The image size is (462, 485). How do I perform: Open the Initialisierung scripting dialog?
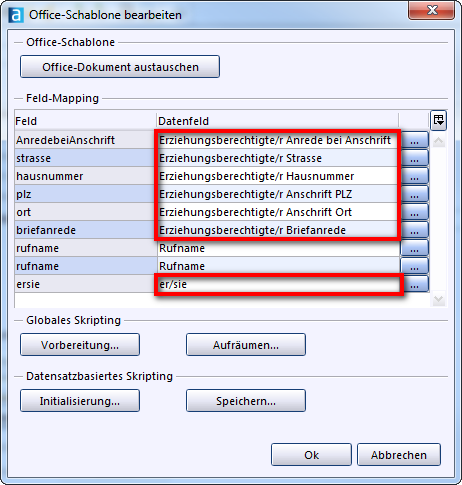80,401
